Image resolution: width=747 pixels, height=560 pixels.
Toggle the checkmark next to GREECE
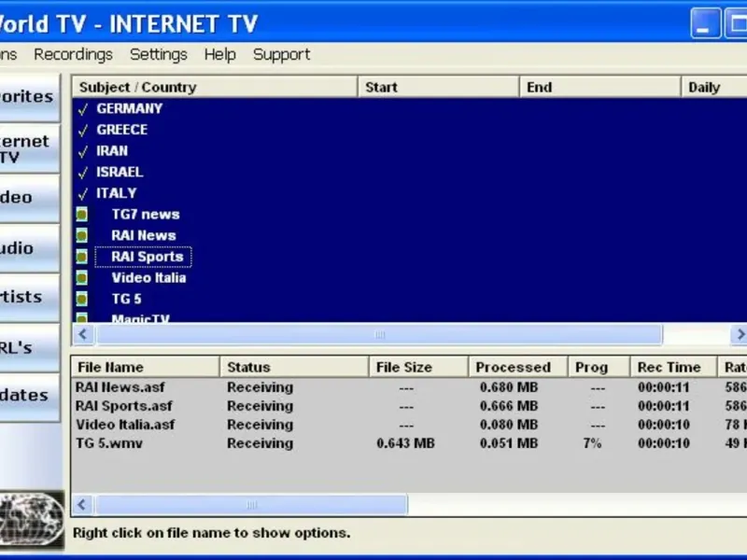point(83,130)
